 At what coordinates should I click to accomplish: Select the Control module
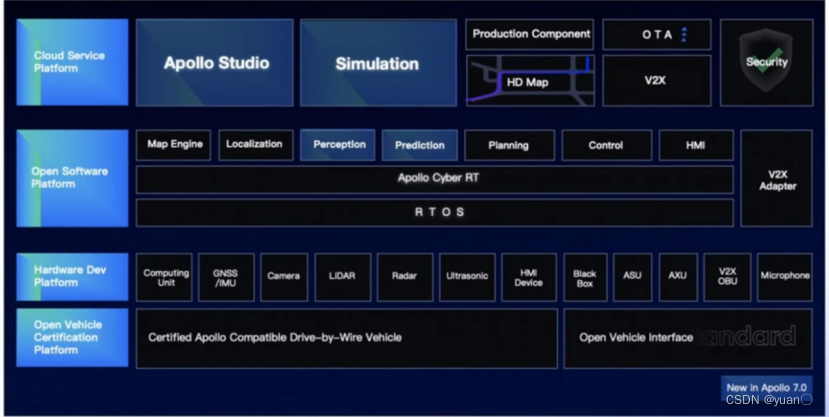606,145
